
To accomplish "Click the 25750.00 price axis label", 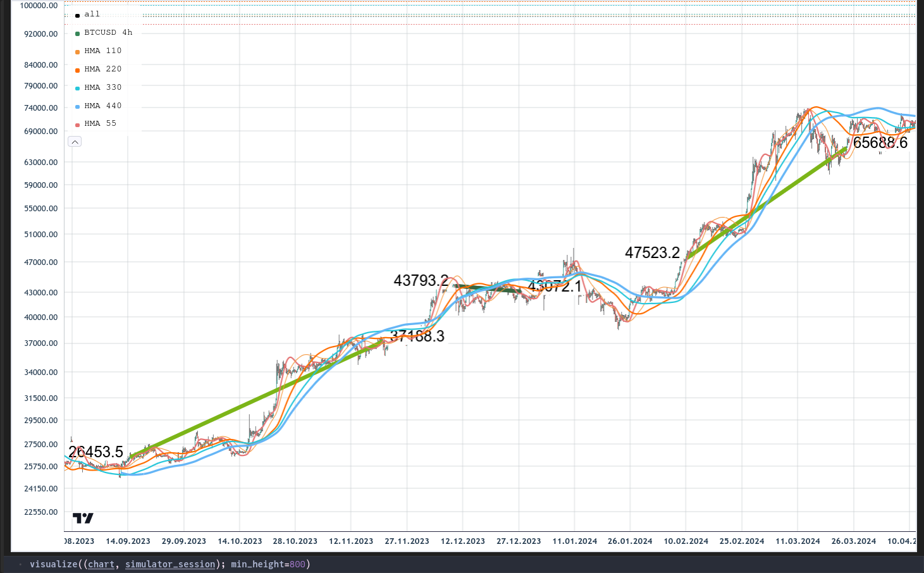I will coord(41,466).
